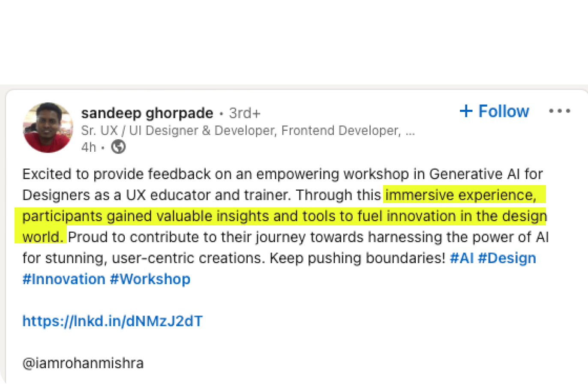Click the globe public visibility icon

pyautogui.click(x=118, y=147)
